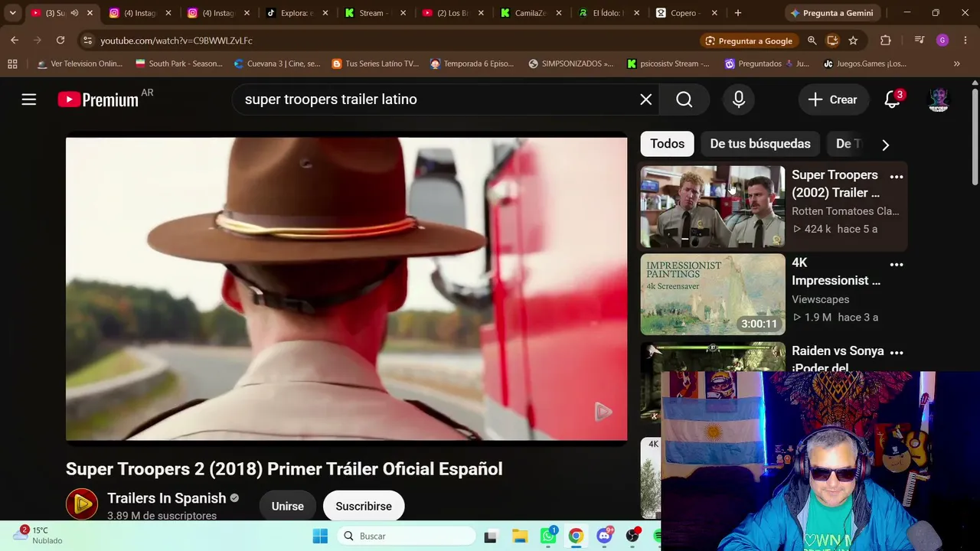Close the Copero tab
Screen dimensions: 980x551
tap(714, 13)
